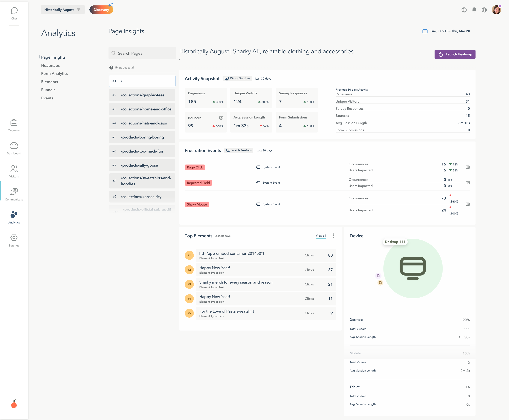Go to Dashboard gauge icon

coord(14,146)
